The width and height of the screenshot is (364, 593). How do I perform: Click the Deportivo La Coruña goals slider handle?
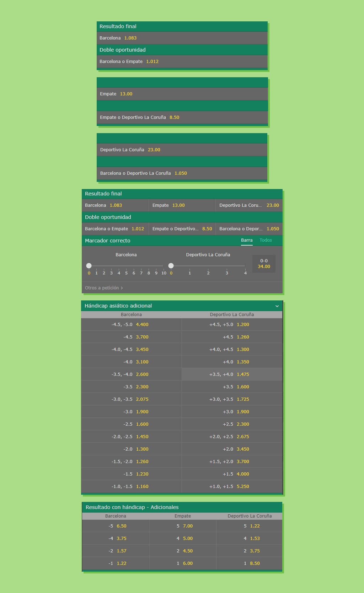pyautogui.click(x=171, y=266)
